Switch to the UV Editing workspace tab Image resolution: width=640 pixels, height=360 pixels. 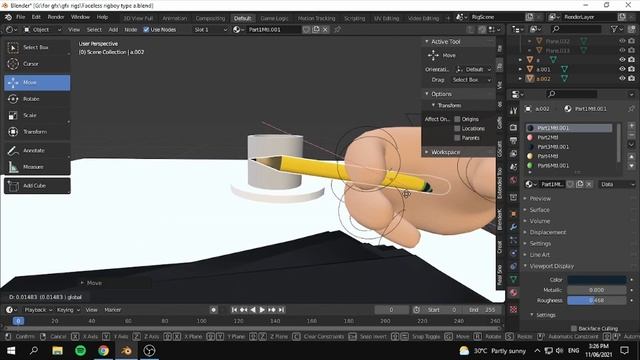[x=386, y=18]
